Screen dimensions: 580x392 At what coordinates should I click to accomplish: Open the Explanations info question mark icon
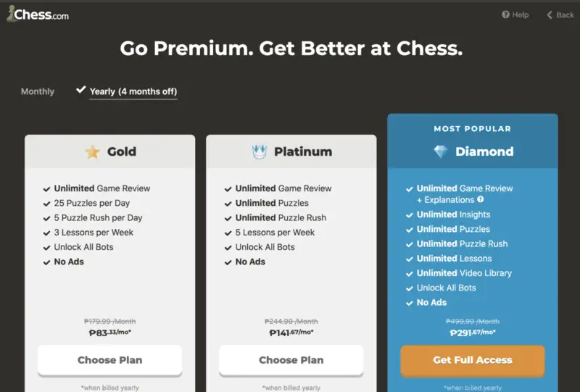[x=481, y=199]
